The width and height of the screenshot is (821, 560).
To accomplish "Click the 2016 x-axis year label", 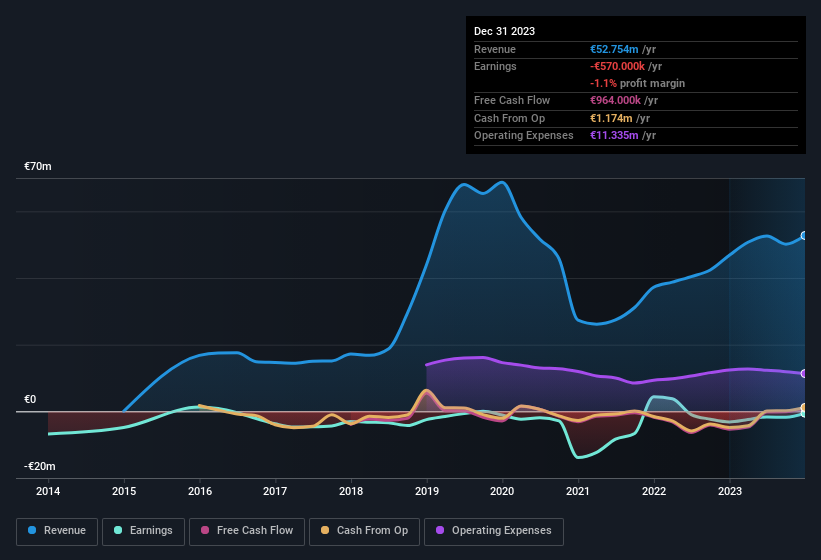I will coord(200,491).
